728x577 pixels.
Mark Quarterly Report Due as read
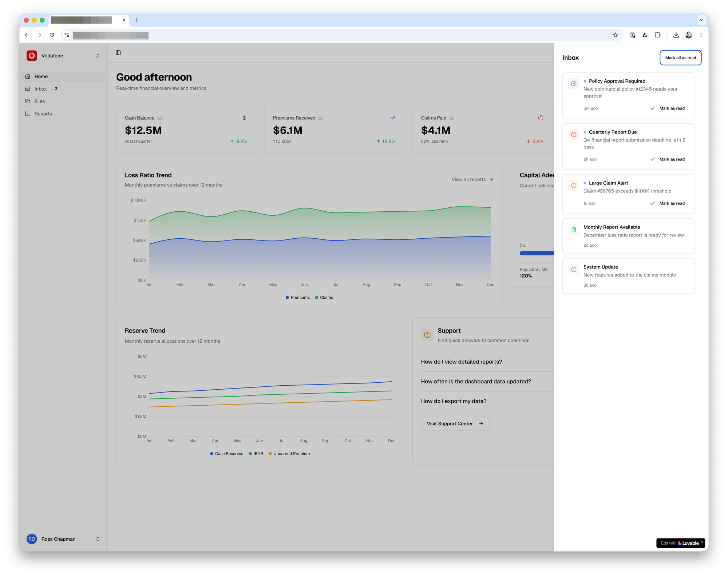(x=668, y=159)
